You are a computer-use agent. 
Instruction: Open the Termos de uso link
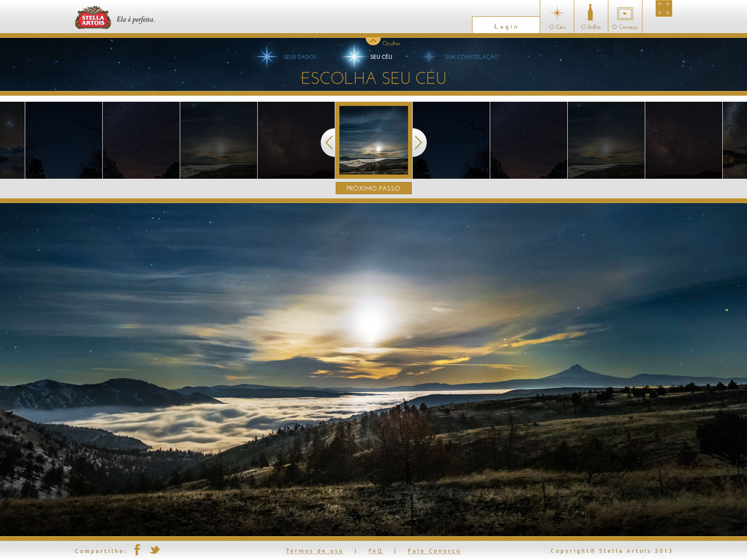point(315,551)
